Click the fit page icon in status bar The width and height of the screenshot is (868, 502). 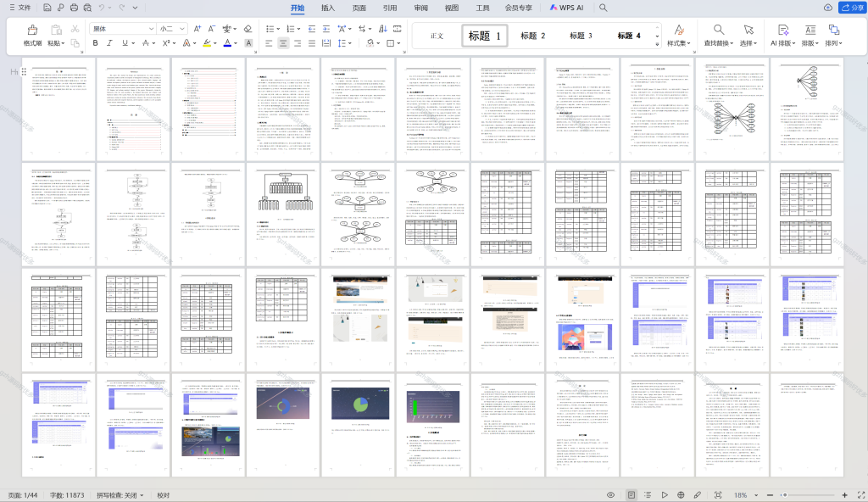[x=718, y=495]
